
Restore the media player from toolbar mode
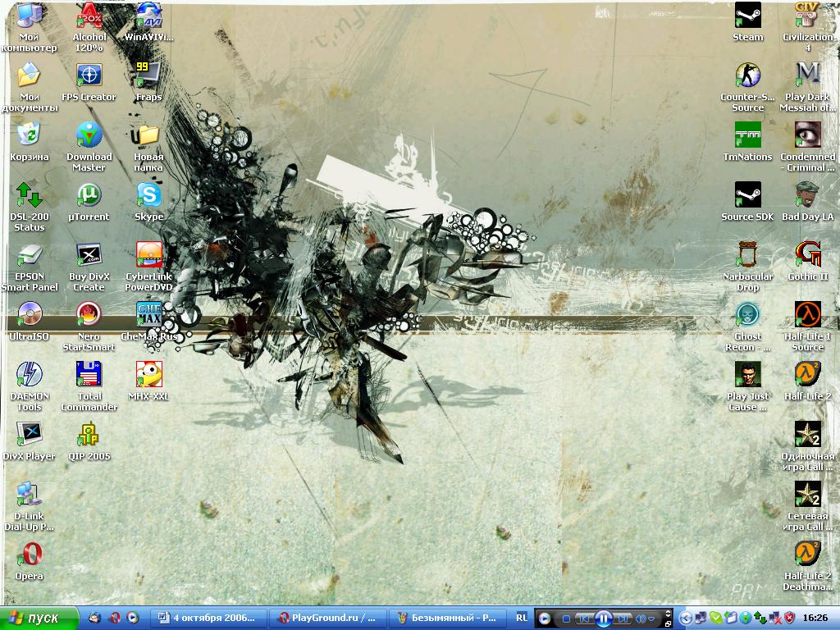pyautogui.click(x=668, y=624)
